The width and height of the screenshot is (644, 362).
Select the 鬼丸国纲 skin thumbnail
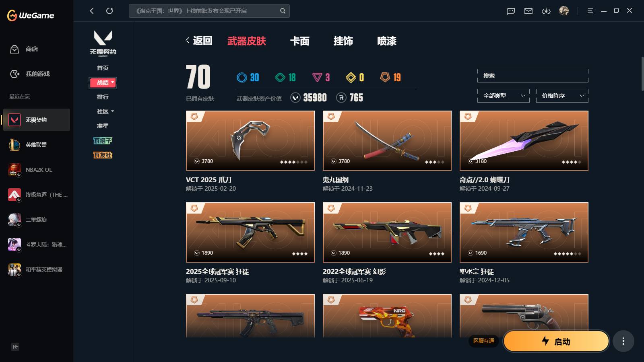coord(387,141)
